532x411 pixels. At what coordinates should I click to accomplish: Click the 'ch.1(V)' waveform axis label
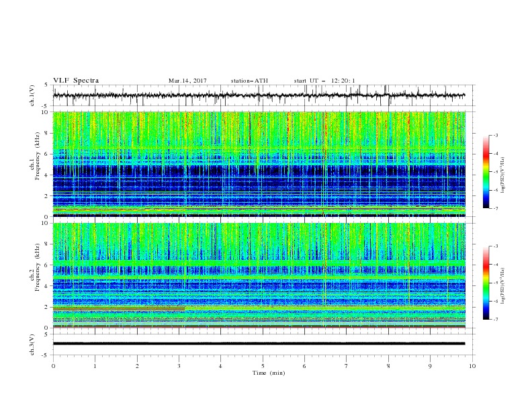[x=32, y=95]
